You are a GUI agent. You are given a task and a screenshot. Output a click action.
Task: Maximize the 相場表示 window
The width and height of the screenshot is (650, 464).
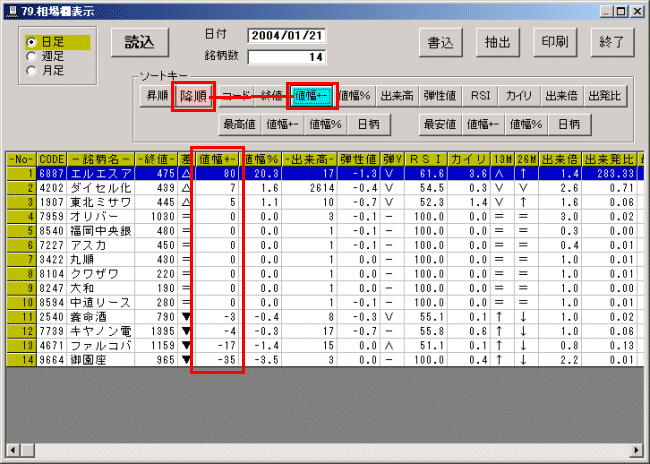[x=621, y=12]
